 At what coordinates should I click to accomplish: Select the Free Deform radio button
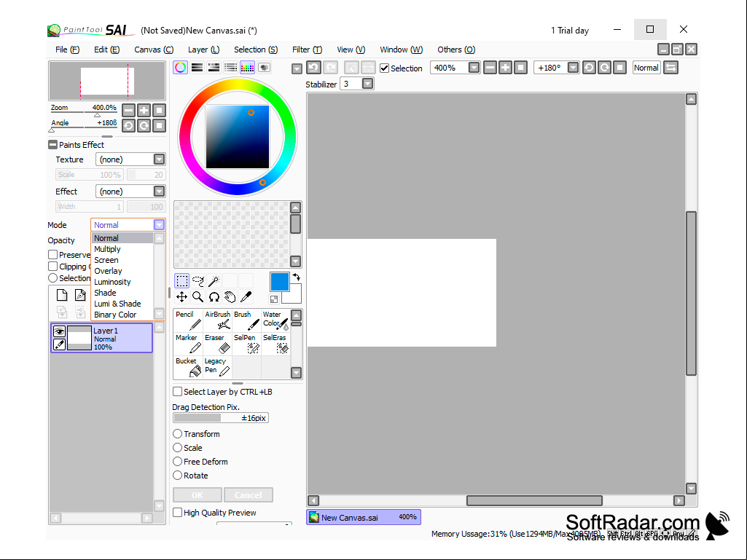coord(177,462)
